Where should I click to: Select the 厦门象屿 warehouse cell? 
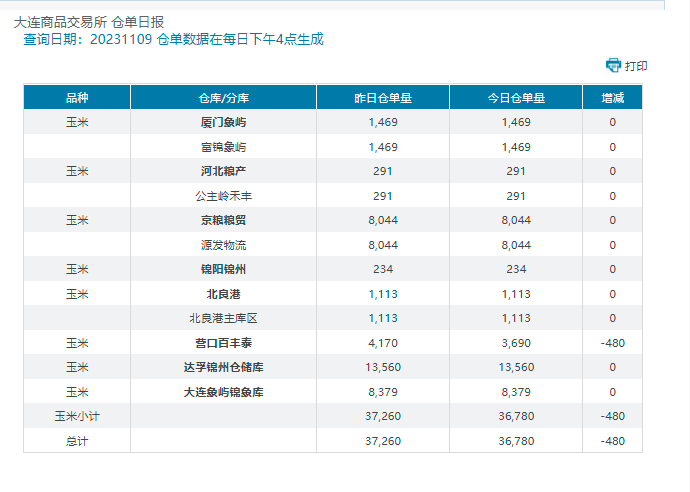224,122
